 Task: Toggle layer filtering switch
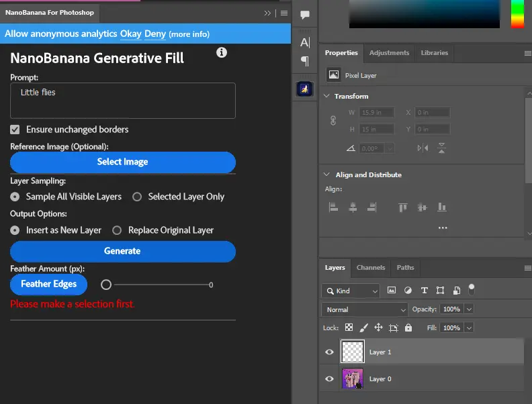click(472, 289)
